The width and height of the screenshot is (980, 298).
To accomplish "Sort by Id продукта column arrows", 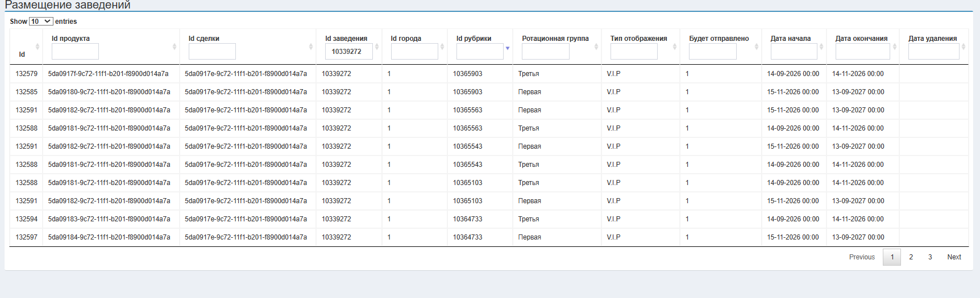I will [175, 47].
